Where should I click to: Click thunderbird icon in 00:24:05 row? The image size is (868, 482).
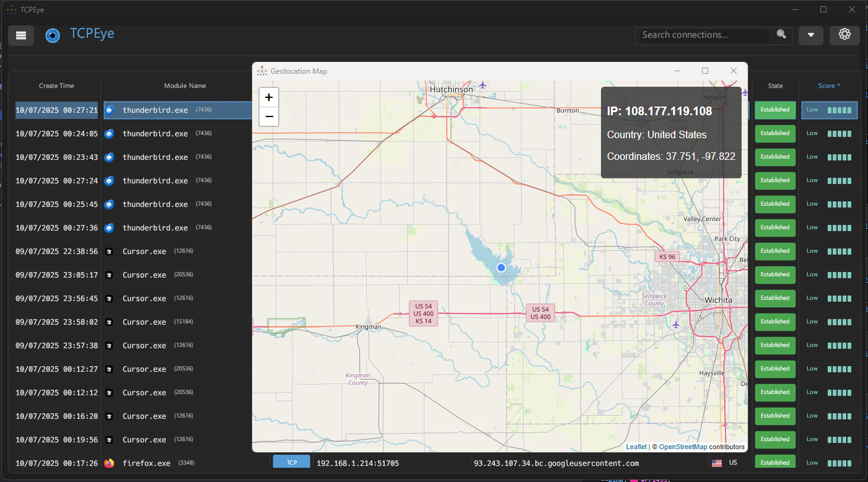(110, 134)
